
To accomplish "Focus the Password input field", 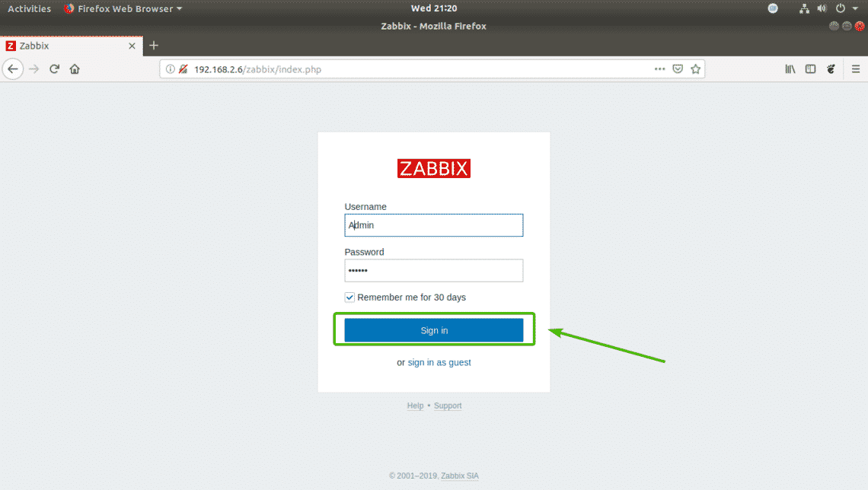I will [x=433, y=270].
